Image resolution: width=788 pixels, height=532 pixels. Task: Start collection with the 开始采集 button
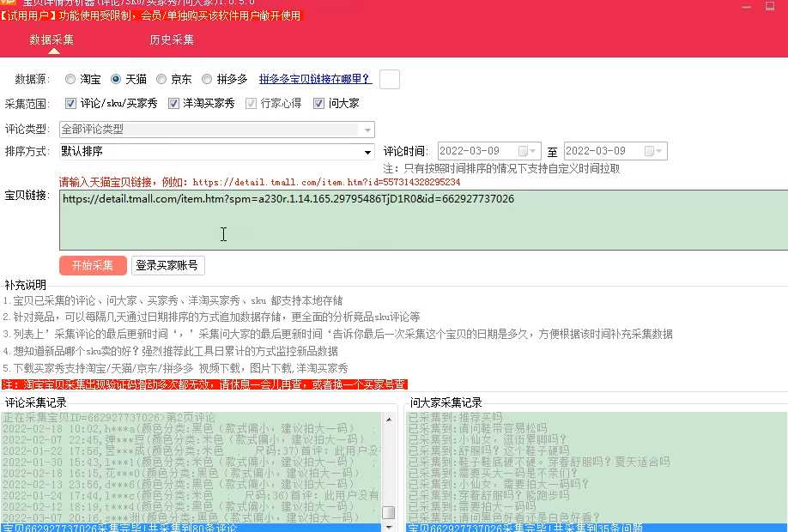click(x=93, y=265)
